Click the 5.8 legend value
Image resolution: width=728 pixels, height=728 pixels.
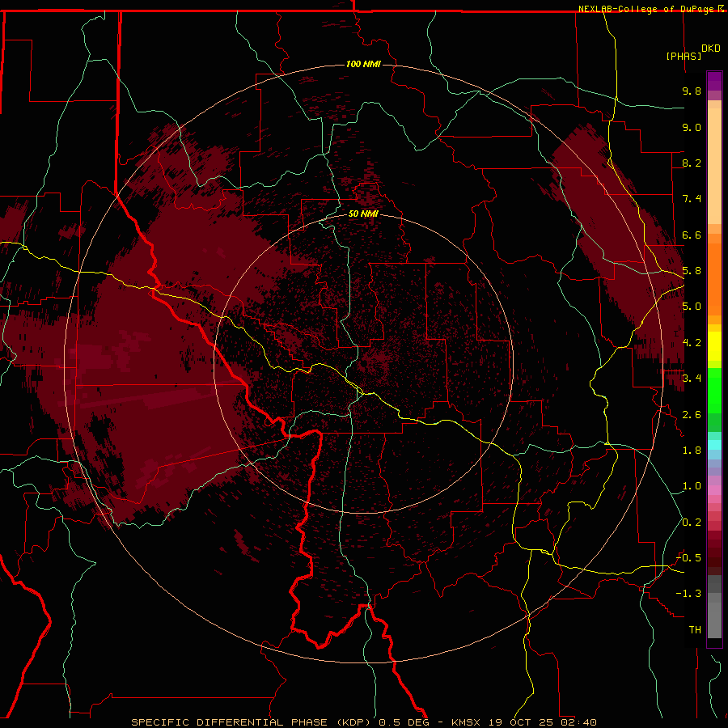(x=692, y=271)
